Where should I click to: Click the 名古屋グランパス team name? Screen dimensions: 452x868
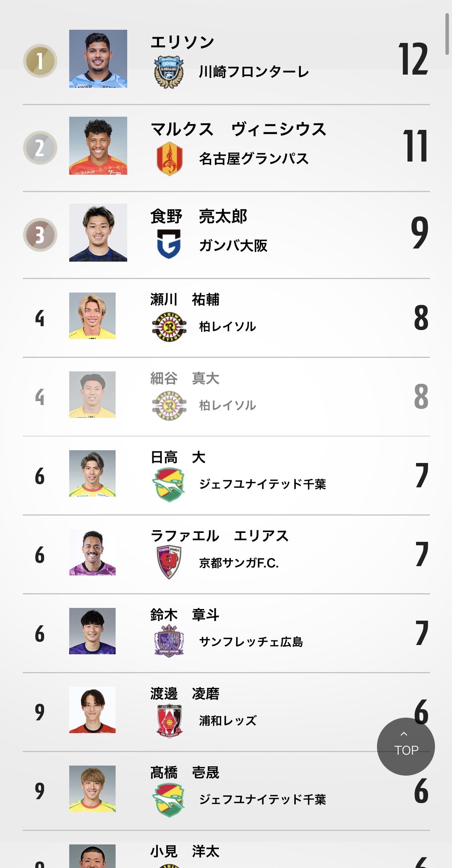click(254, 159)
